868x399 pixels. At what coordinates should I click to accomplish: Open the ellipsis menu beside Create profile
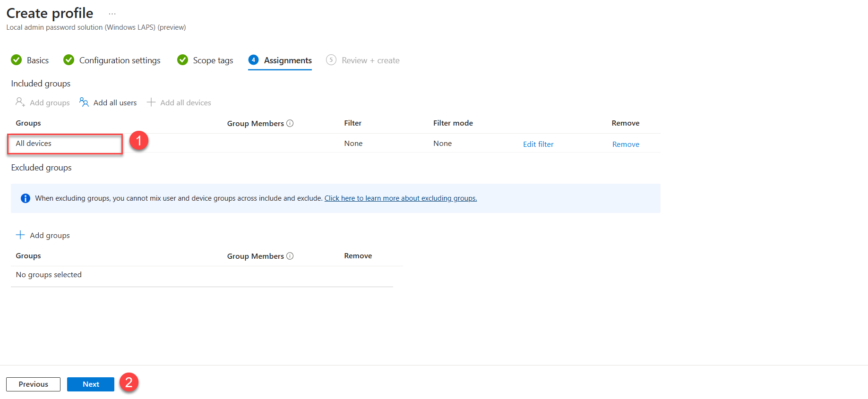tap(112, 14)
